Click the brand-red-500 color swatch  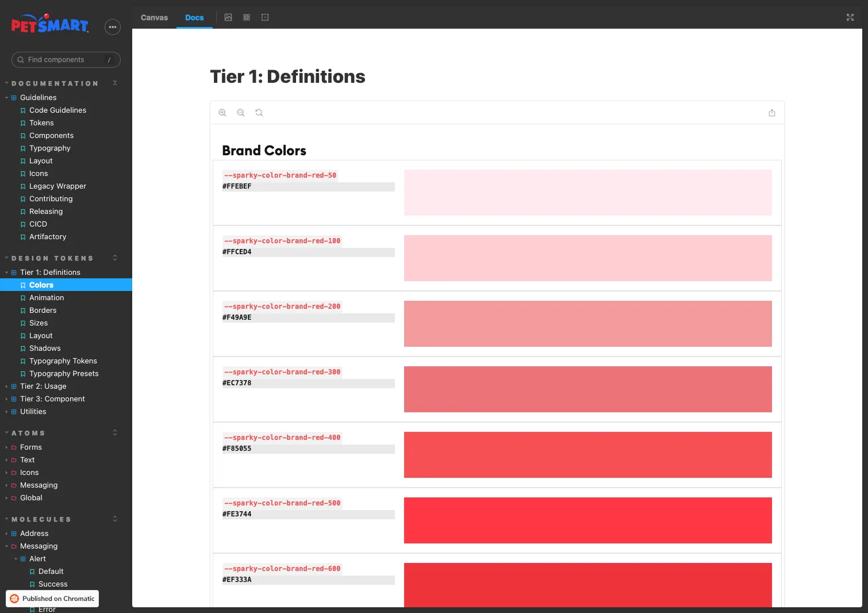pos(588,520)
